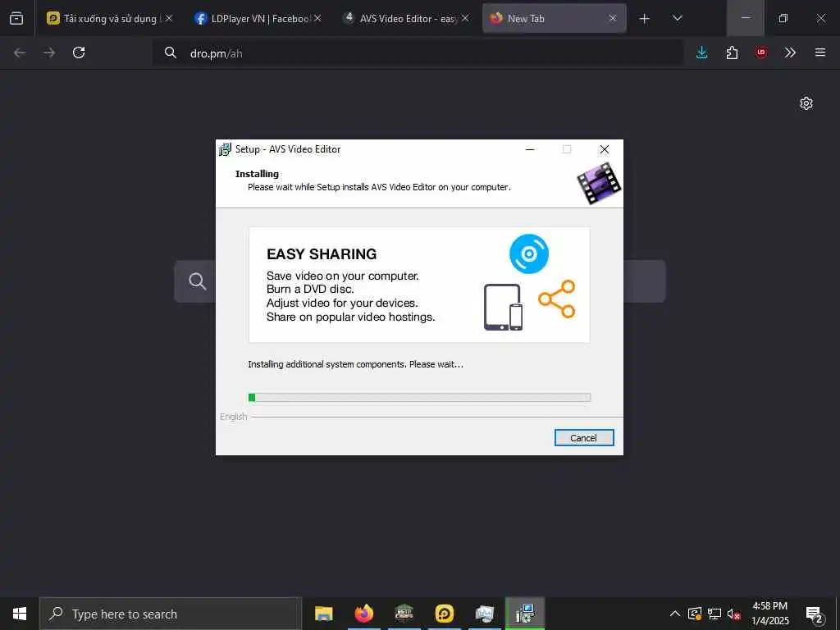Open the LDPlayer taskbar icon

coord(445,614)
